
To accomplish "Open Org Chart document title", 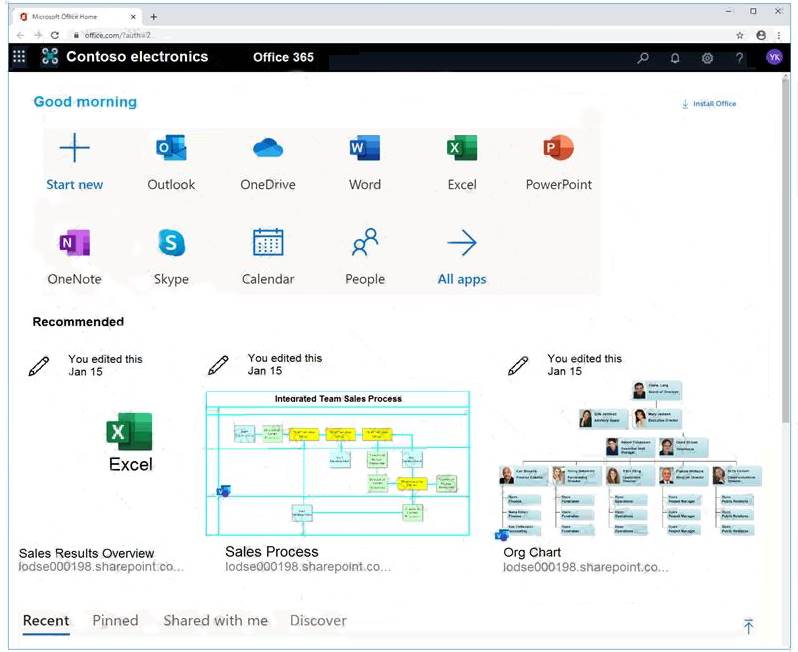I will coord(532,552).
